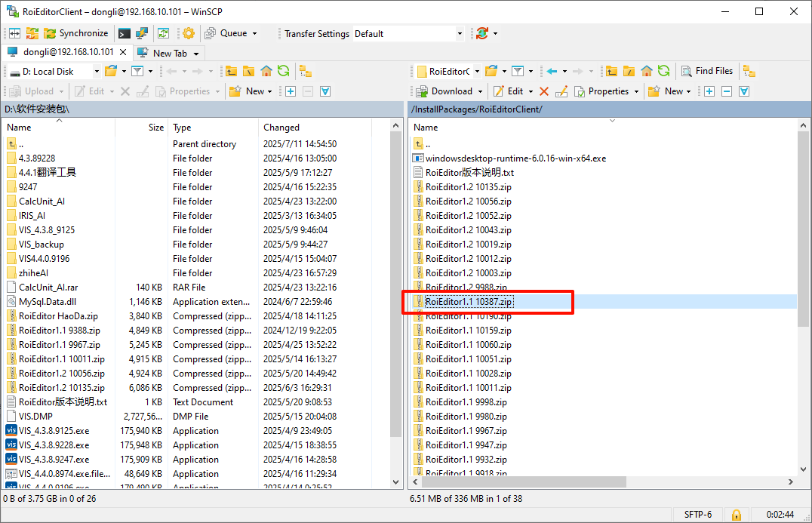Screen dimensions: 812x523
Task: Click the remote horizontal scrollbar right arrow
Action: click(x=791, y=482)
